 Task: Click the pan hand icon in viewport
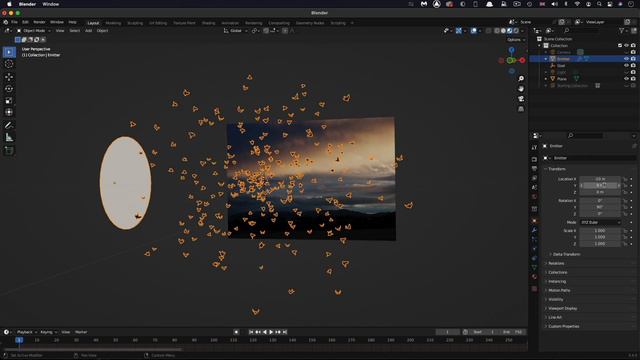point(521,89)
